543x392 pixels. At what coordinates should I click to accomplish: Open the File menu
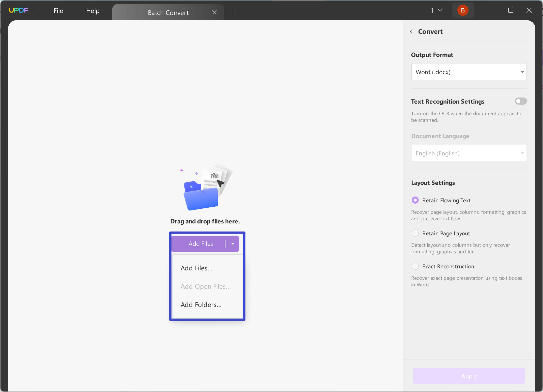[58, 10]
